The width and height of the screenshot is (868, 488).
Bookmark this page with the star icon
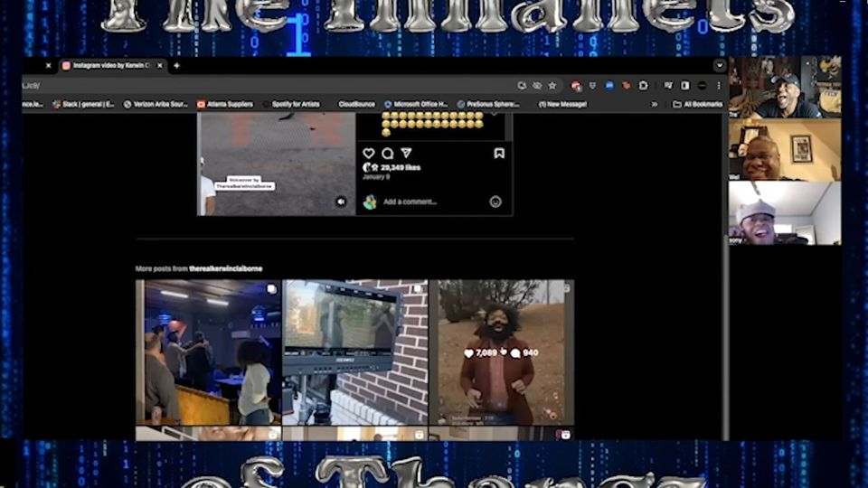pos(552,86)
